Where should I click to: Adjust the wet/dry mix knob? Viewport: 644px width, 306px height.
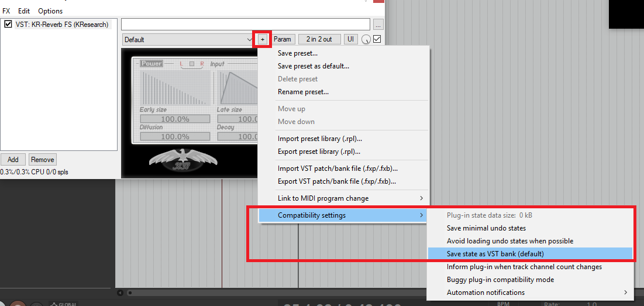pos(366,39)
